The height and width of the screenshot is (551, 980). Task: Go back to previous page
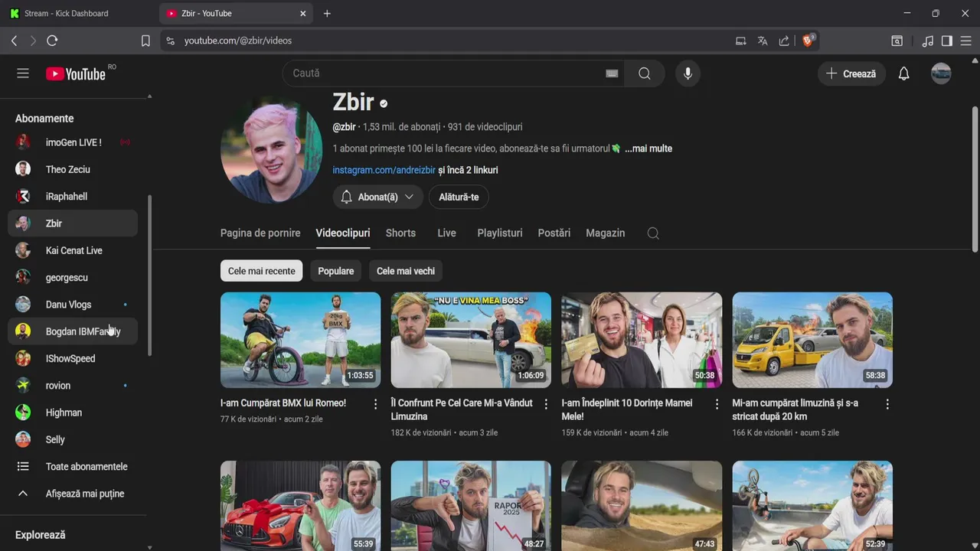[x=14, y=41]
